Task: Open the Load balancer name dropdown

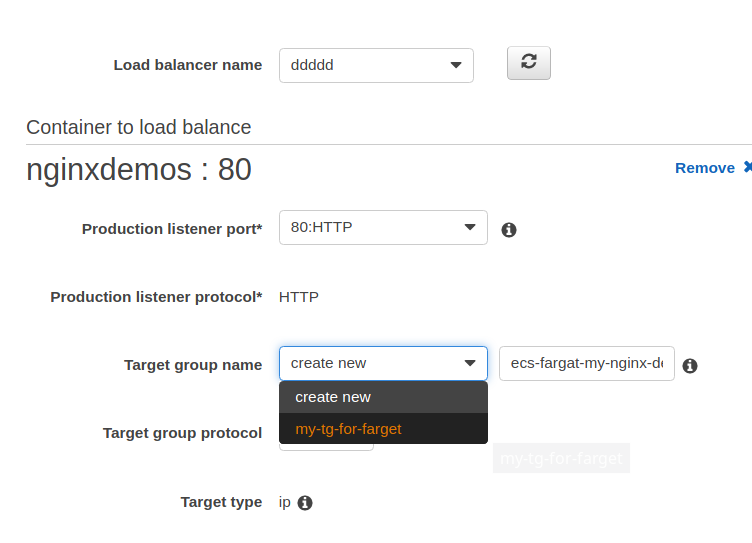Action: (376, 65)
